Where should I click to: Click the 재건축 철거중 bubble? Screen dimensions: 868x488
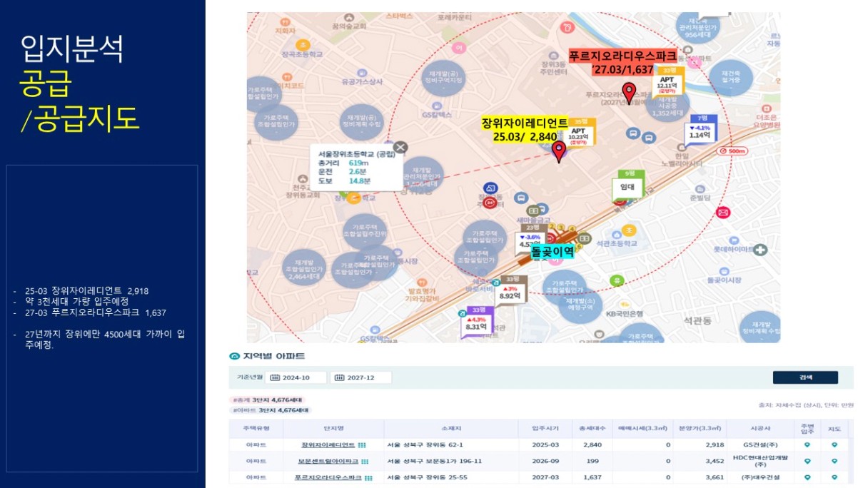click(731, 80)
